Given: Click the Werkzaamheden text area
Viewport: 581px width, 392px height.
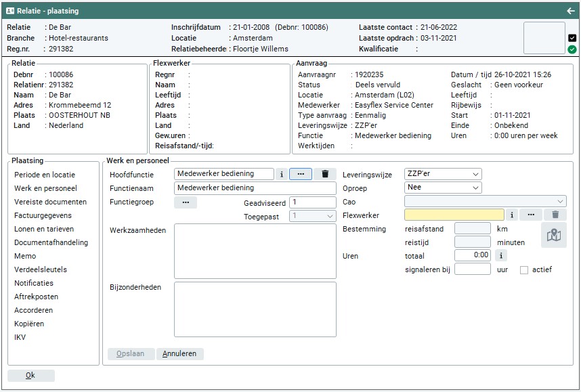Looking at the screenshot, I should [255, 251].
